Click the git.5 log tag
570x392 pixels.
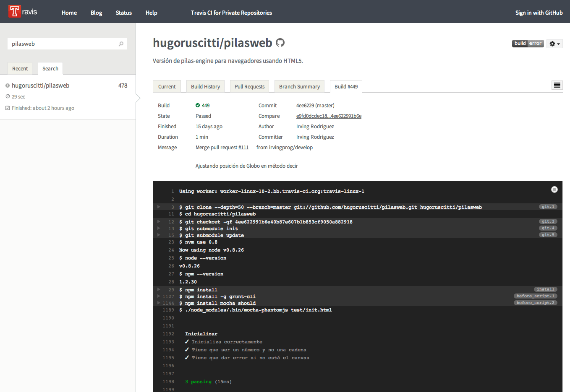(x=548, y=235)
